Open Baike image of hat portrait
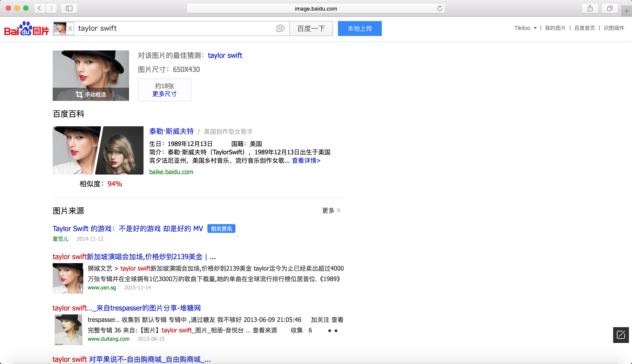632x364 pixels. click(75, 150)
